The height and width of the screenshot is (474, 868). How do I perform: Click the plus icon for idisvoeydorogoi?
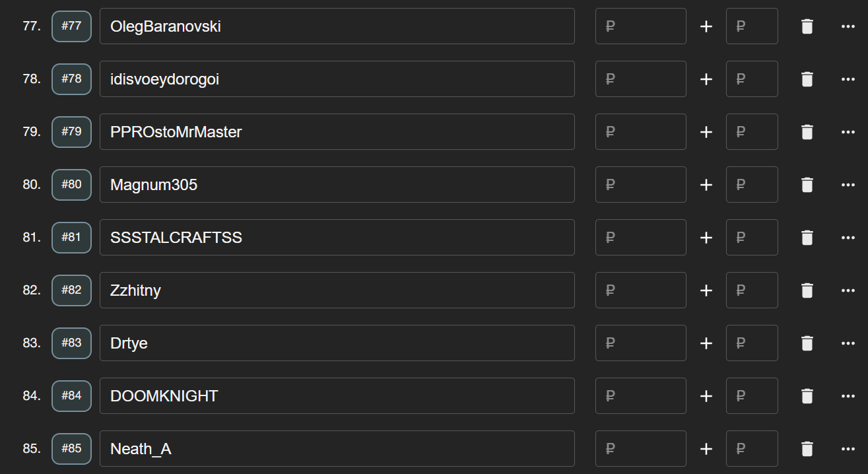point(706,79)
